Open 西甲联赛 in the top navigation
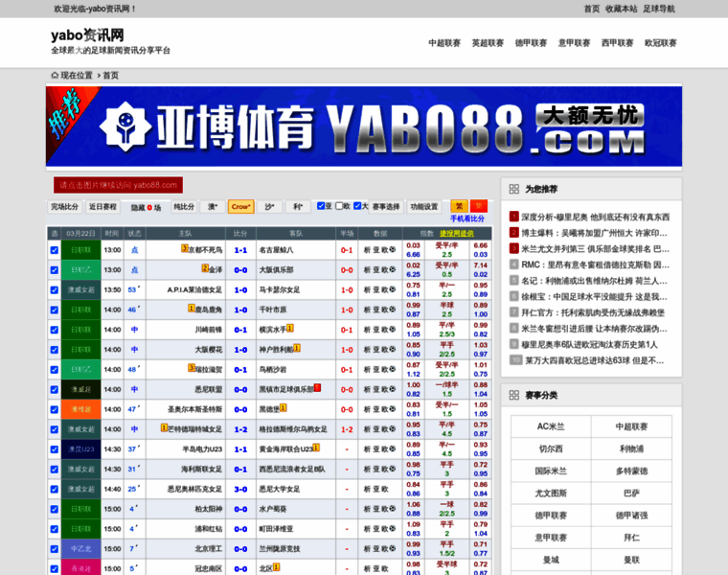 (617, 43)
